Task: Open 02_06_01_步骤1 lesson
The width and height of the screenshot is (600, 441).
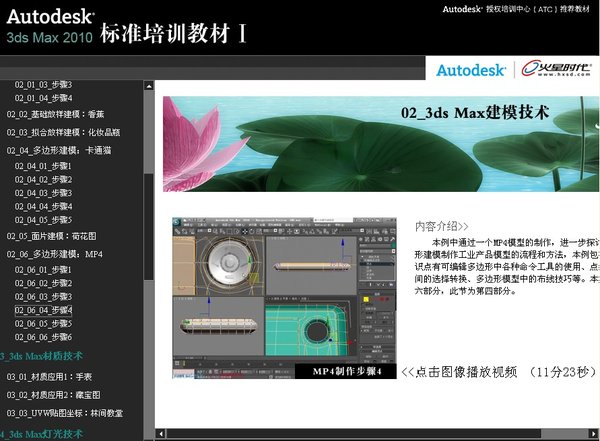Action: [x=43, y=270]
